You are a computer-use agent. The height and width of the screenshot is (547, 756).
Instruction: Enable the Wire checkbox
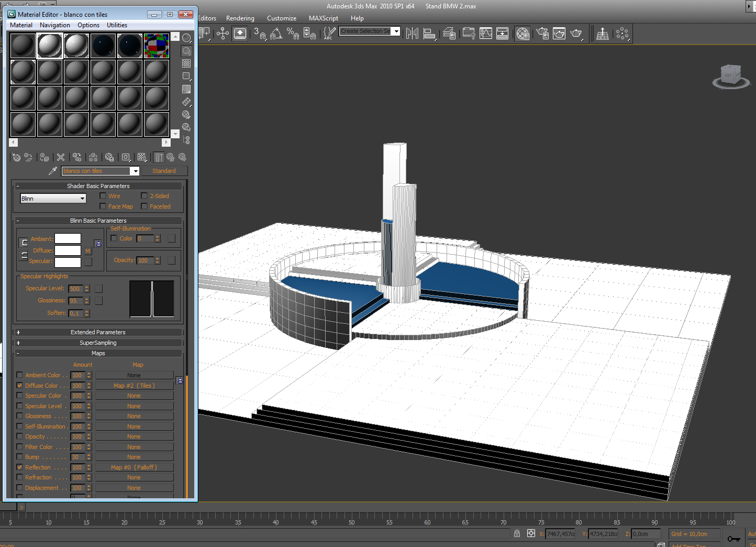click(103, 196)
